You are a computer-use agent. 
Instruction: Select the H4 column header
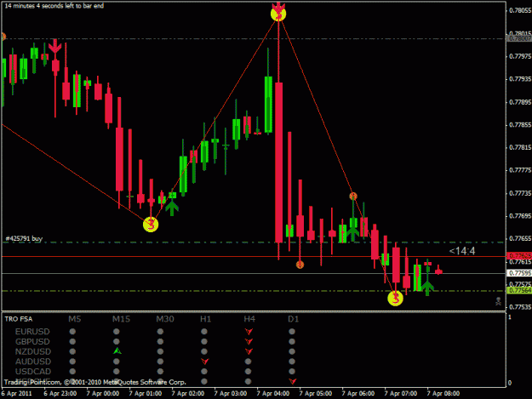tap(249, 319)
